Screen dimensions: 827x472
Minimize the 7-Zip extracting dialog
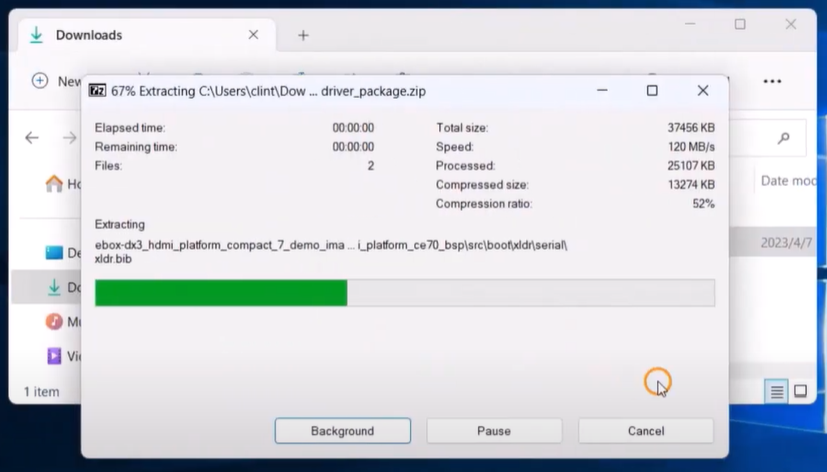(602, 90)
